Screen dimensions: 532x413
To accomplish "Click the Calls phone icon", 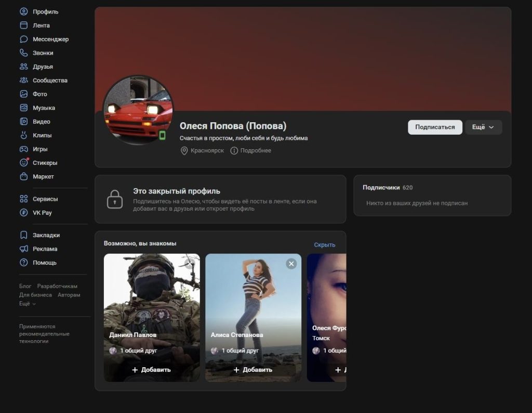I will pos(23,53).
